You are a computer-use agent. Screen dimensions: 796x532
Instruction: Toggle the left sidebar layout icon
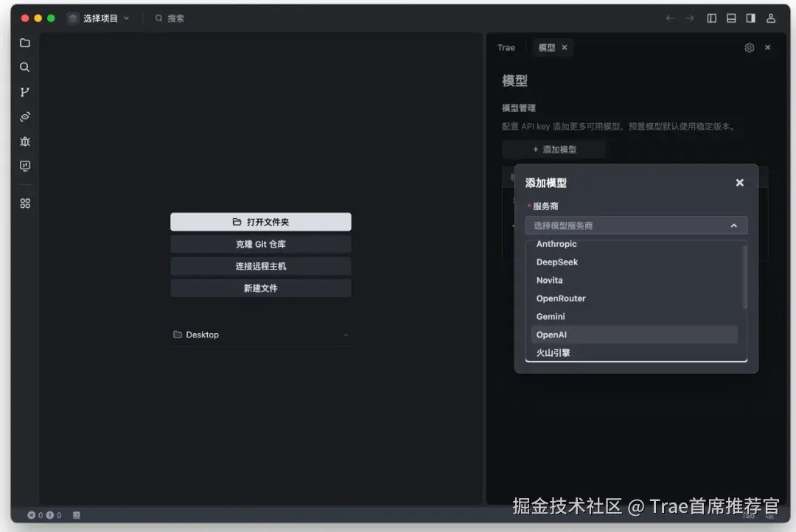point(712,18)
